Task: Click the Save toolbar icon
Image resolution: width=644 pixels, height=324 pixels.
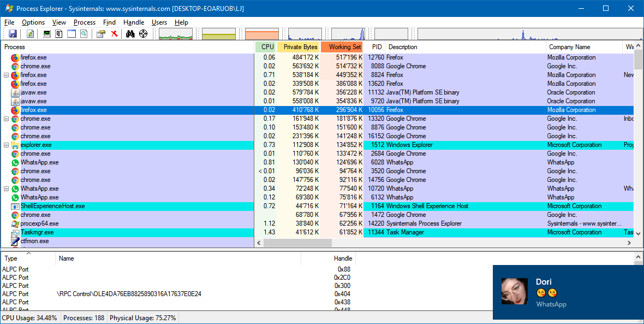Action: (x=13, y=34)
